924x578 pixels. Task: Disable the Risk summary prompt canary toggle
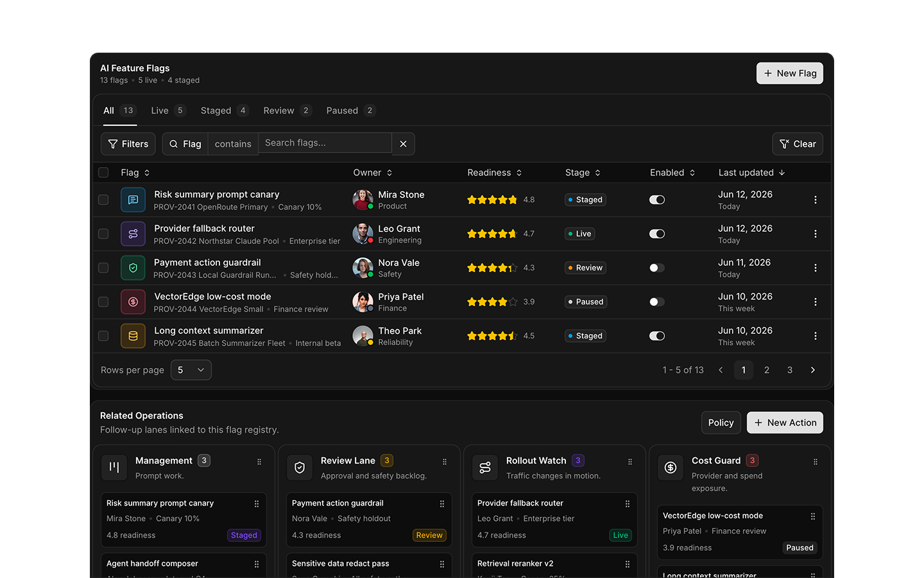pyautogui.click(x=657, y=200)
